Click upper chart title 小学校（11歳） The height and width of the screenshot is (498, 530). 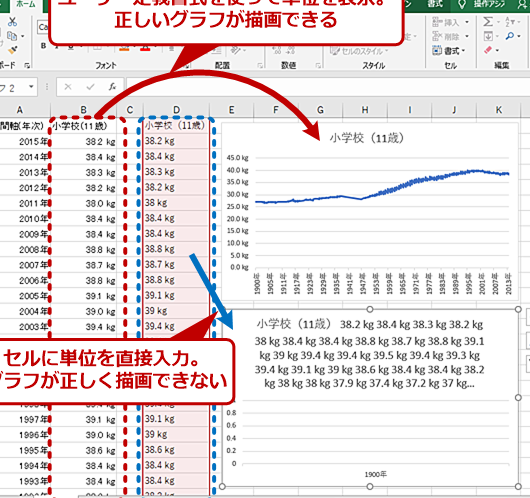367,138
